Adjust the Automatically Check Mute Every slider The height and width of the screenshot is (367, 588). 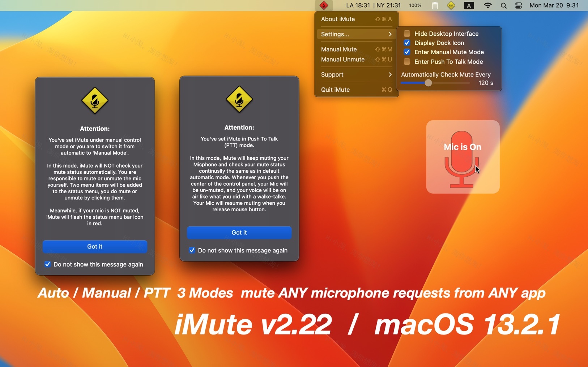[429, 83]
